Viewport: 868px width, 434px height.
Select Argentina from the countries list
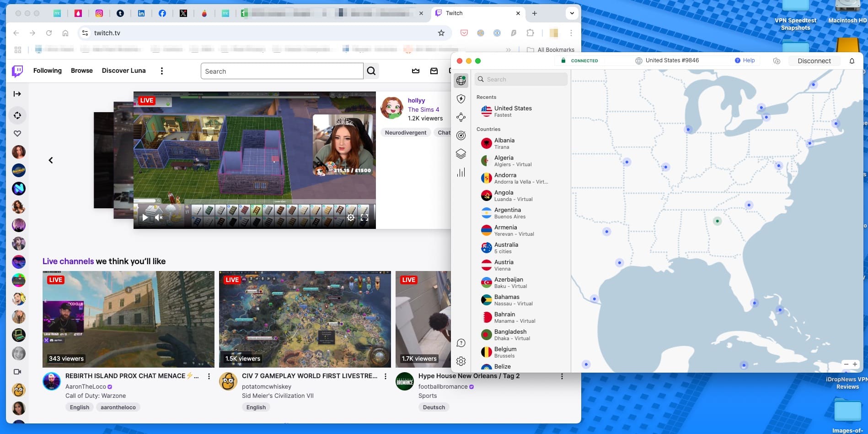click(x=508, y=213)
